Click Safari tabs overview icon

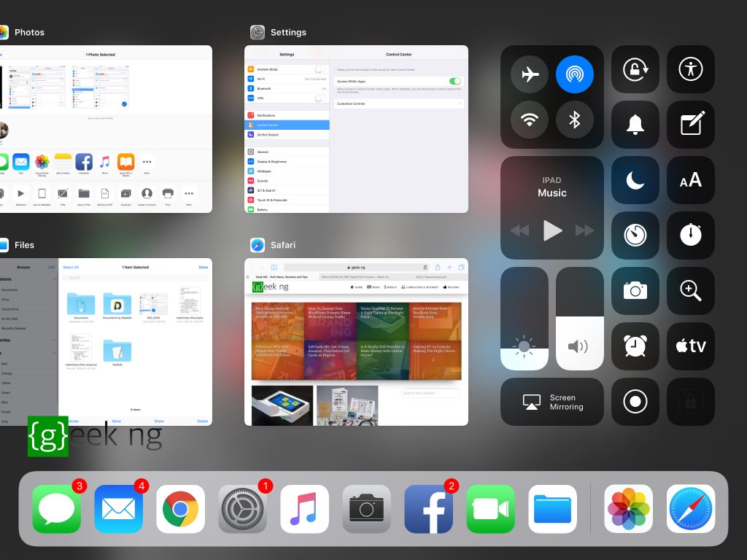461,267
